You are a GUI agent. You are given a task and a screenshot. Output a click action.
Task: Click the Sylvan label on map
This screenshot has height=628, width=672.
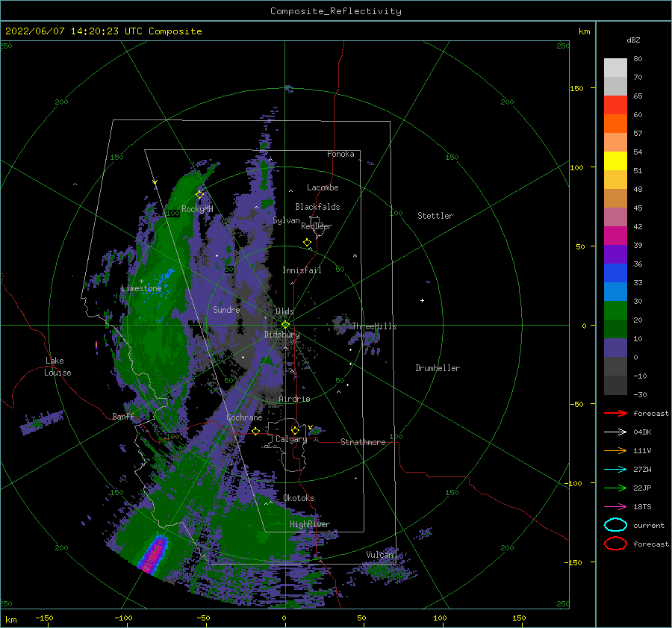pos(286,220)
